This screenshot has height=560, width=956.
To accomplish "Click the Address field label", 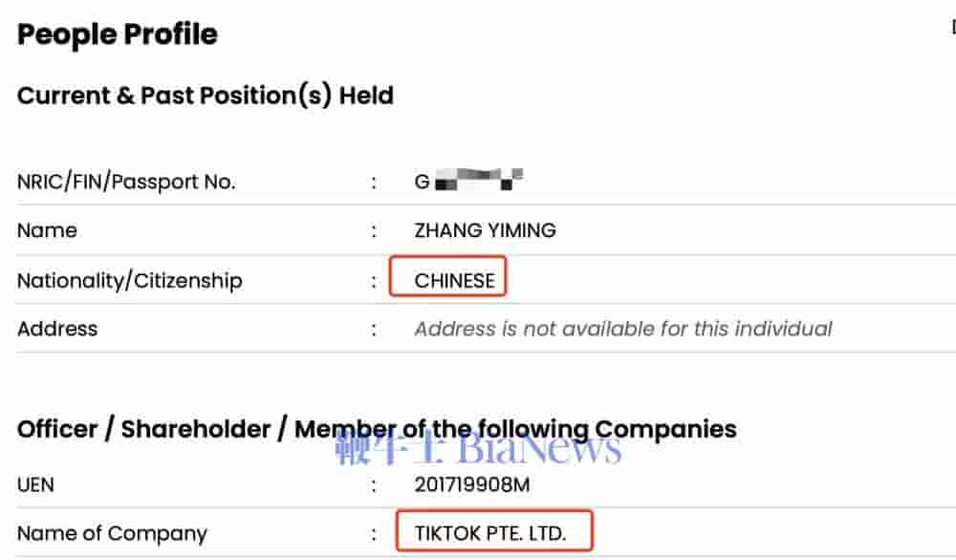I will click(57, 329).
